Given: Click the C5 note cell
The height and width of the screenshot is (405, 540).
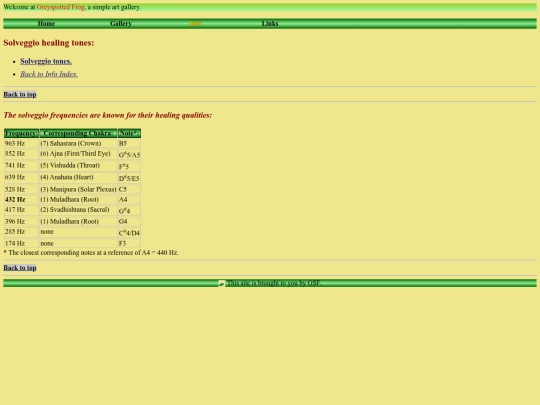Looking at the screenshot, I should [x=129, y=189].
